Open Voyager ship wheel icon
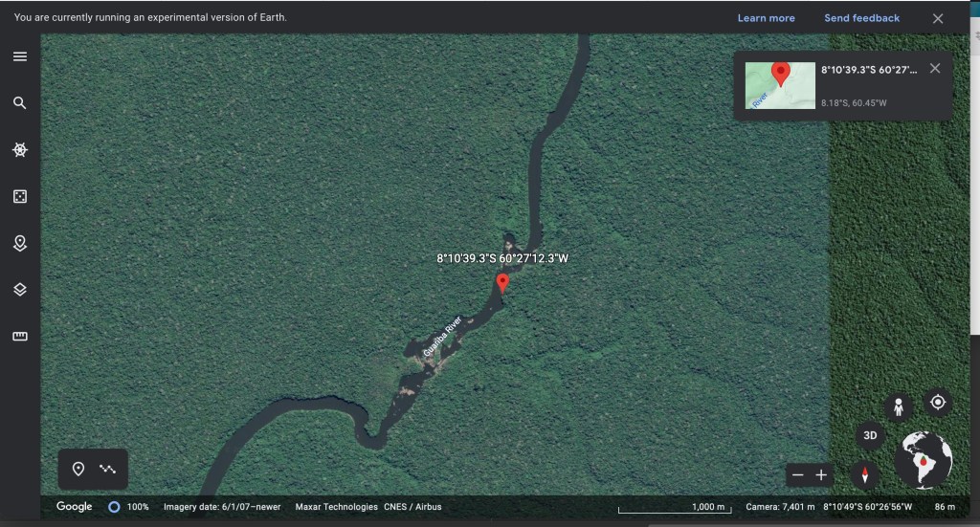Image resolution: width=980 pixels, height=527 pixels. pos(19,150)
